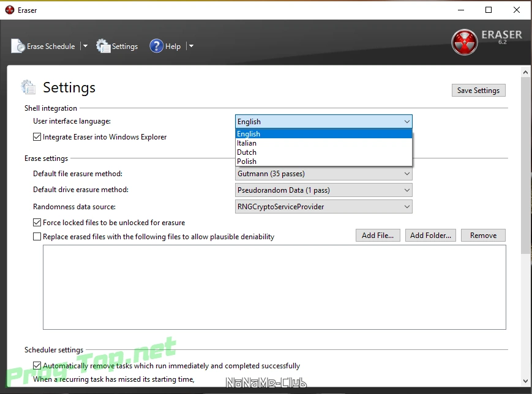Click inside the plausible deniability files list

(x=274, y=287)
